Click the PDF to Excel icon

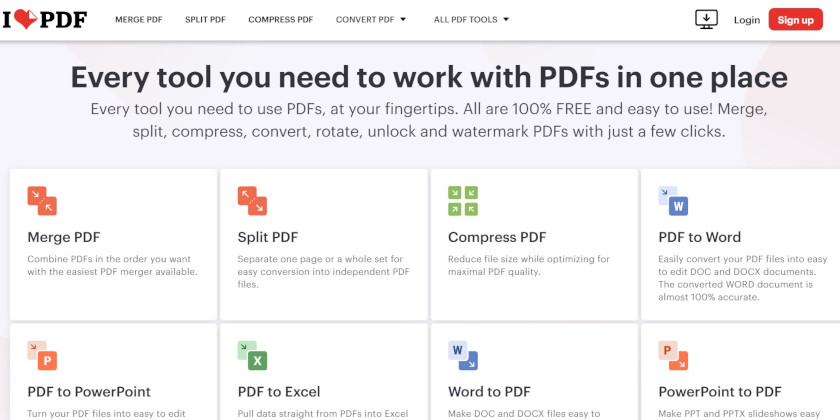click(252, 355)
